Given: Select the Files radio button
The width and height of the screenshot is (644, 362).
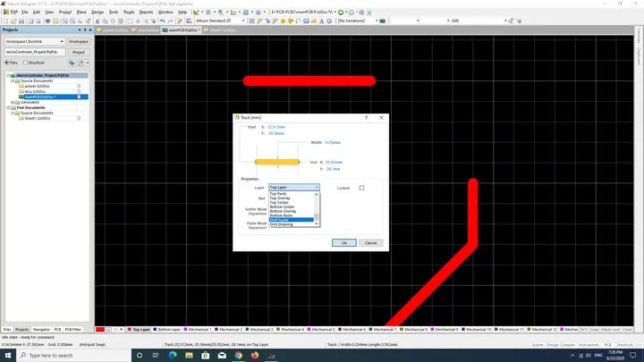Looking at the screenshot, I should coord(6,63).
